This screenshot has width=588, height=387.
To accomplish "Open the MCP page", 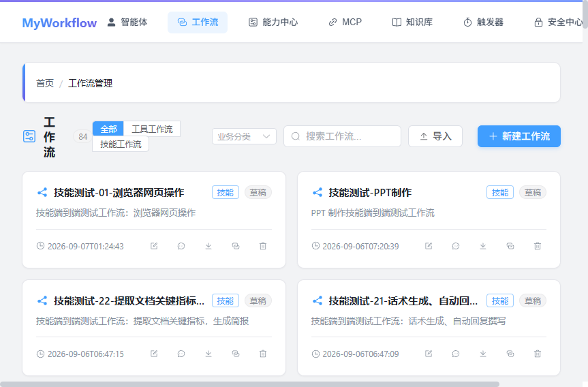I will pyautogui.click(x=345, y=22).
